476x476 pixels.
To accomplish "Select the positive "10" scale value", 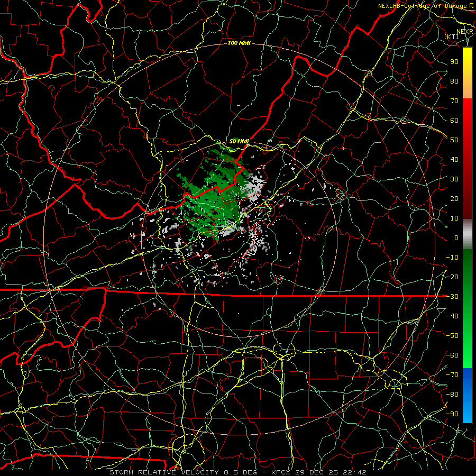I will [454, 218].
